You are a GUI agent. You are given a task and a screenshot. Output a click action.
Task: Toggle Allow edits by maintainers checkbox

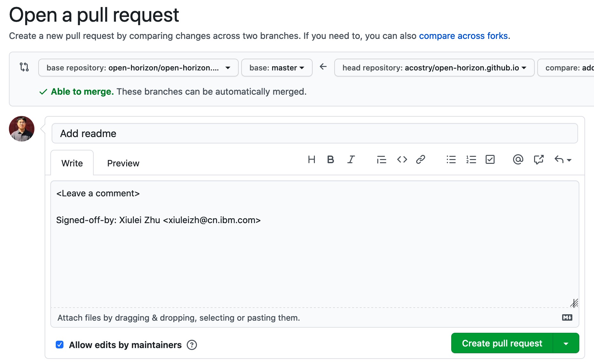[x=60, y=345]
